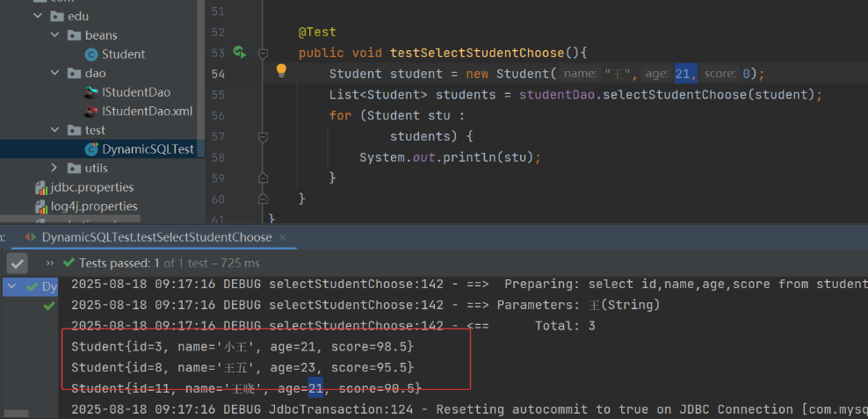The width and height of the screenshot is (868, 419).
Task: Click the 'Parameters: 王(String)' log line
Action: pyautogui.click(x=365, y=305)
